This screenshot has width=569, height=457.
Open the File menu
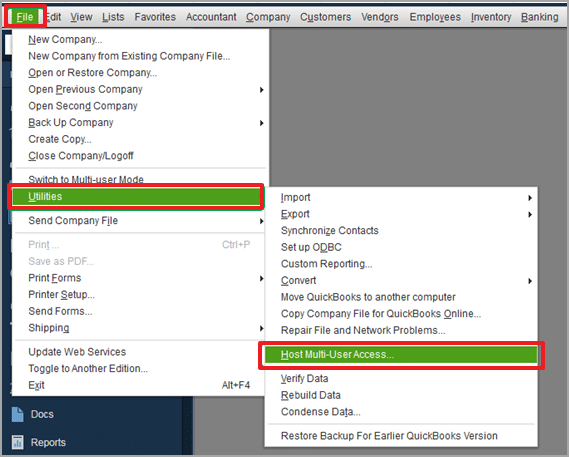(x=25, y=17)
